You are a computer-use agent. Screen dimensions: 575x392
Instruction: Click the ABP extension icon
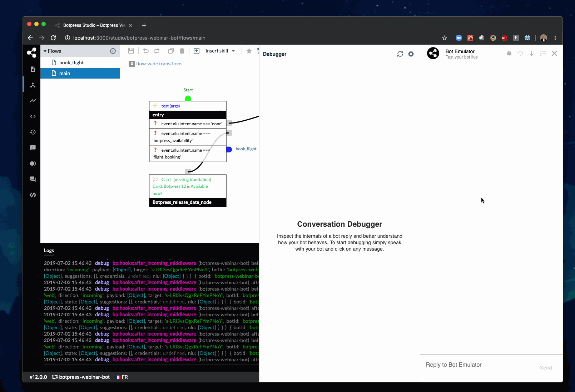click(x=505, y=38)
